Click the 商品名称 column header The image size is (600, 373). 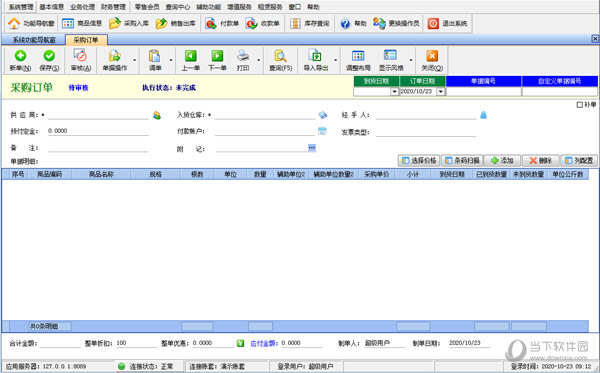pyautogui.click(x=101, y=174)
